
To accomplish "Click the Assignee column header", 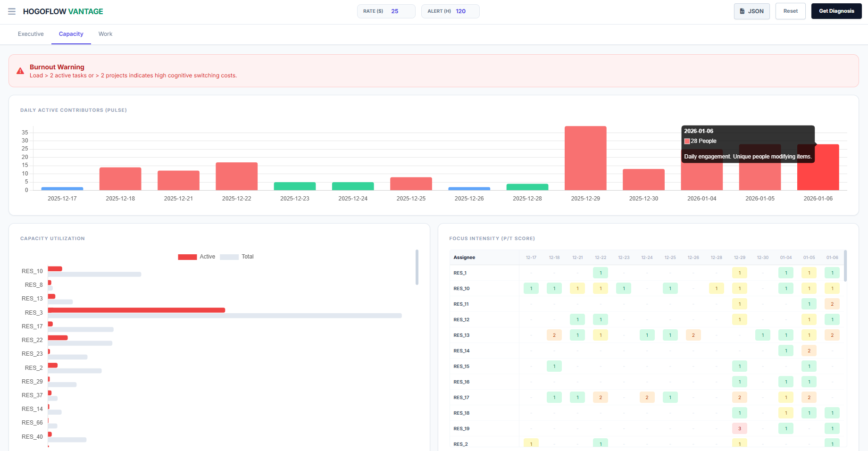I will (464, 257).
